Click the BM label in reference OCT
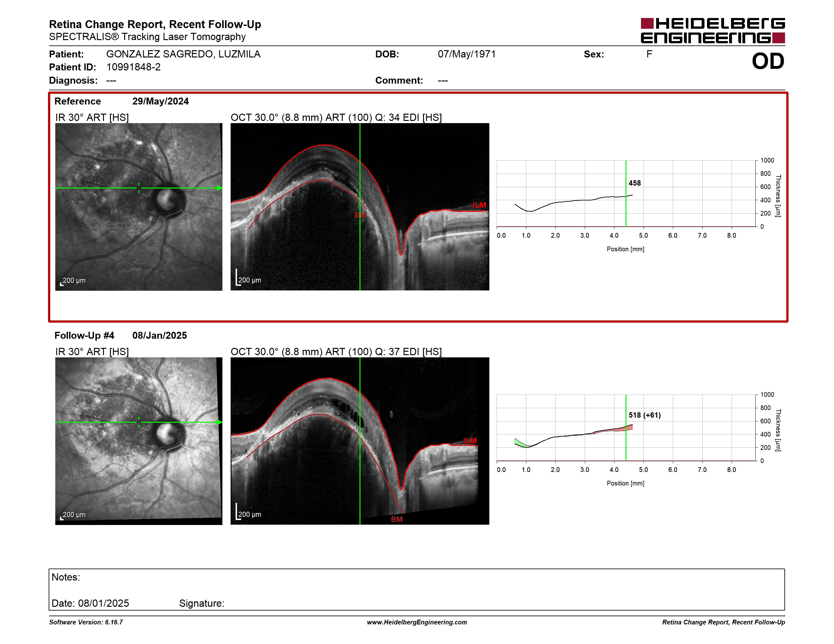This screenshot has height=644, width=834. pyautogui.click(x=360, y=215)
